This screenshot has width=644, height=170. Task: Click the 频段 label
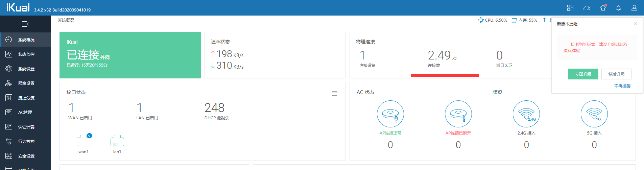coord(497,92)
